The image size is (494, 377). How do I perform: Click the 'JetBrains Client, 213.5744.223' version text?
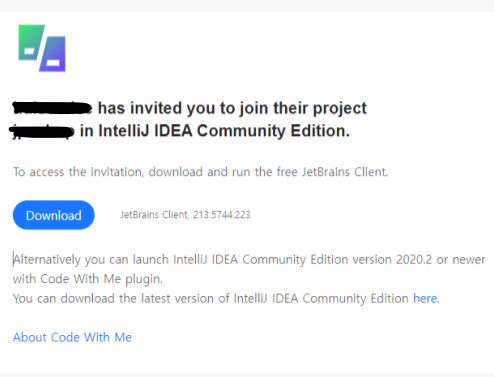[x=185, y=215]
